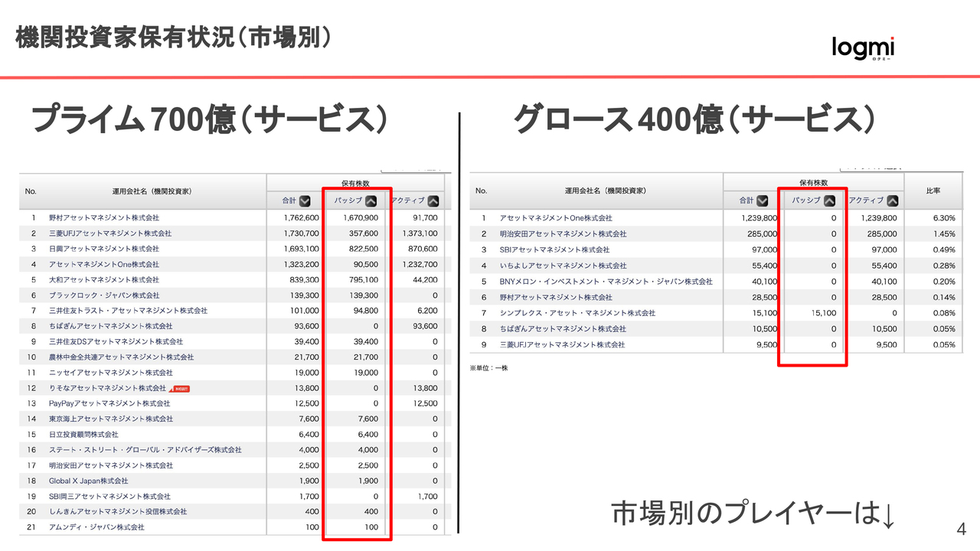Sort the Growth table by 合計 arrow icon
The height and width of the screenshot is (551, 980).
click(762, 201)
